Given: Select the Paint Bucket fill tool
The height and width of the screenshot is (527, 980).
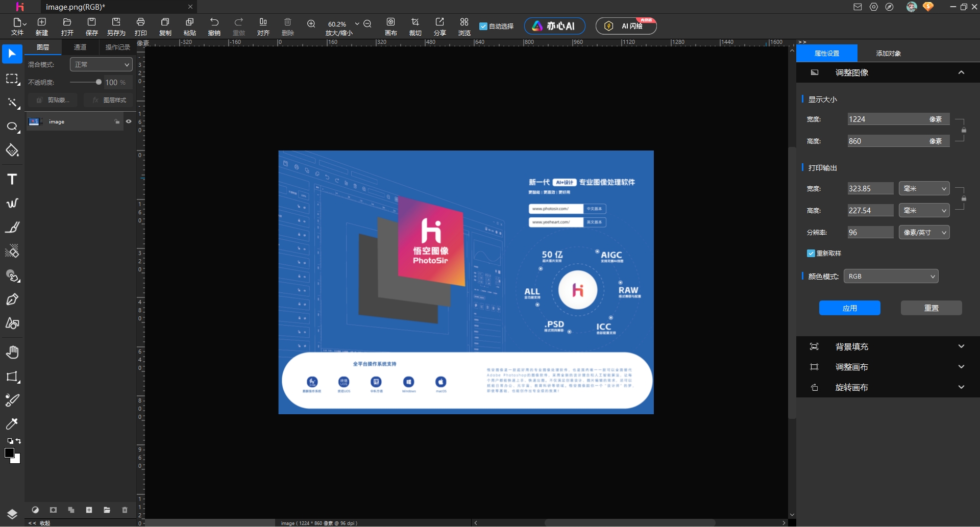Looking at the screenshot, I should [12, 150].
